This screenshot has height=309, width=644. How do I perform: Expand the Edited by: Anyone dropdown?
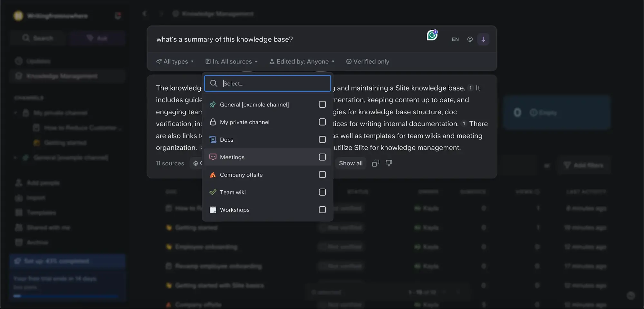[x=302, y=62]
